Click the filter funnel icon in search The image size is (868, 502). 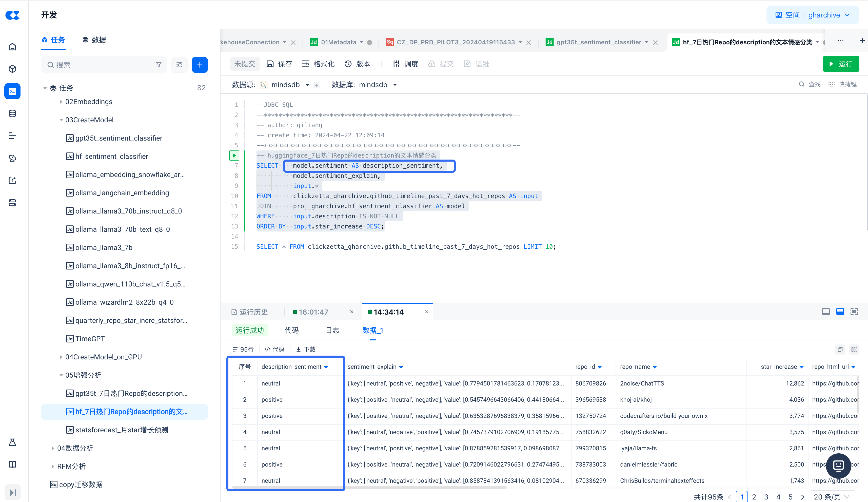coord(159,65)
